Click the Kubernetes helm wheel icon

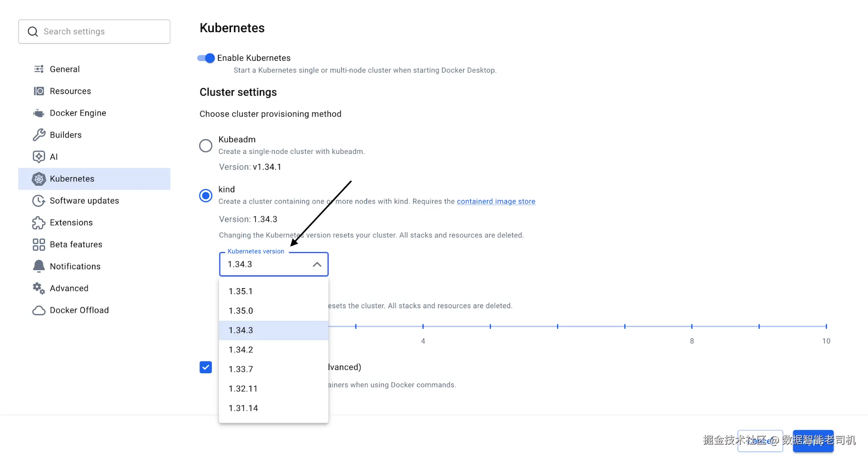pos(39,179)
